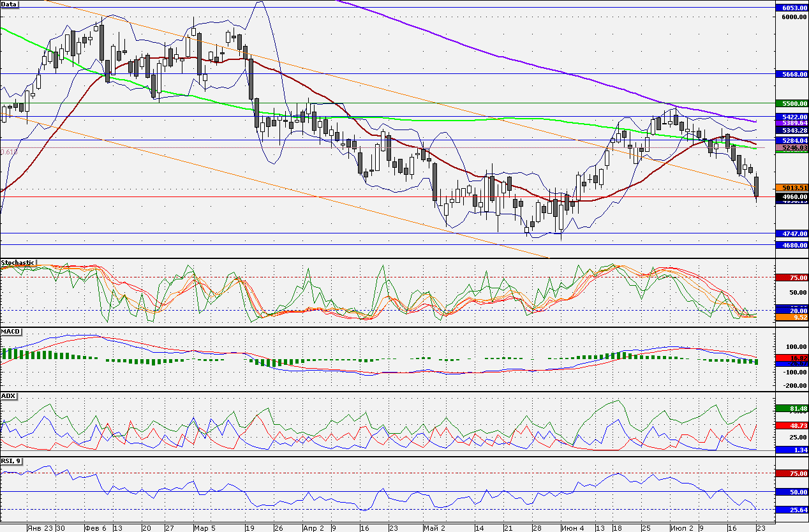Click the orange 5013.51 price tag
This screenshot has height=532, width=809.
792,188
